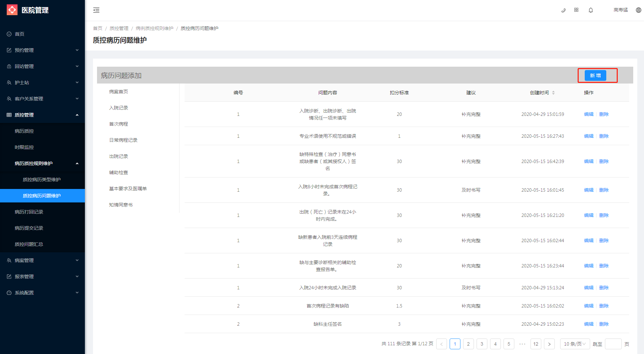Viewport: 644px width, 354px height.
Task: Click the 首页 breadcrumb link
Action: pyautogui.click(x=98, y=28)
